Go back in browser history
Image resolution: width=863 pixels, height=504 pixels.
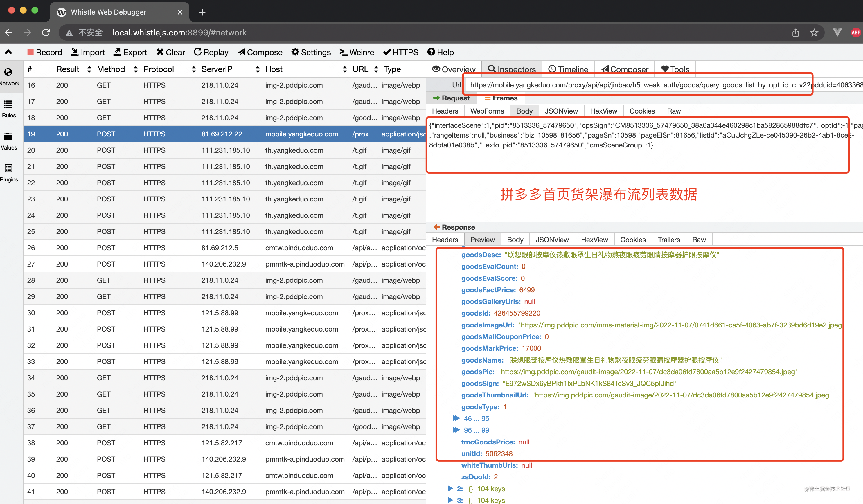click(x=9, y=33)
